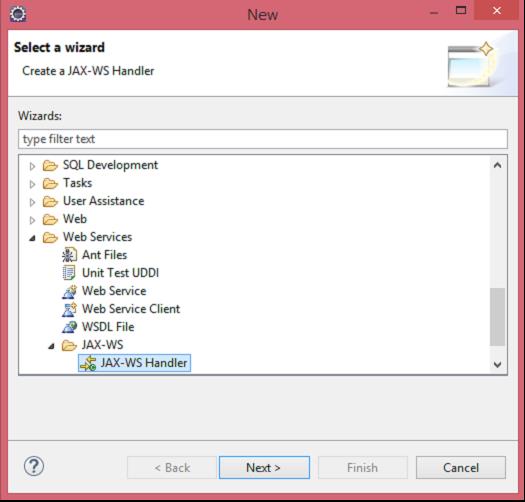Close the New dialog window
The width and height of the screenshot is (525, 502).
pyautogui.click(x=497, y=10)
